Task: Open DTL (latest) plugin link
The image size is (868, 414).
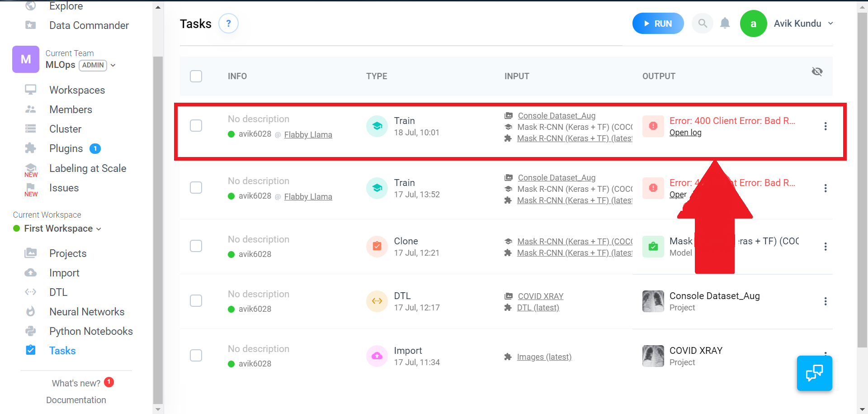Action: point(538,308)
